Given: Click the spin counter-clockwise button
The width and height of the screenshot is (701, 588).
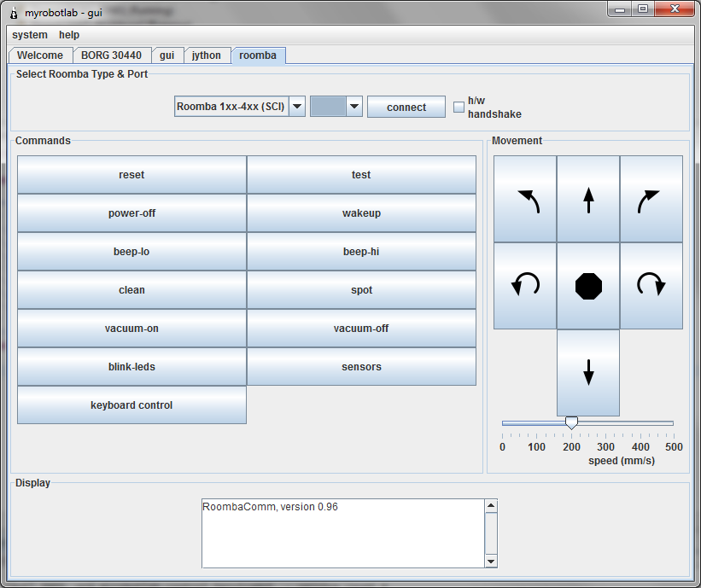Looking at the screenshot, I should click(x=525, y=286).
